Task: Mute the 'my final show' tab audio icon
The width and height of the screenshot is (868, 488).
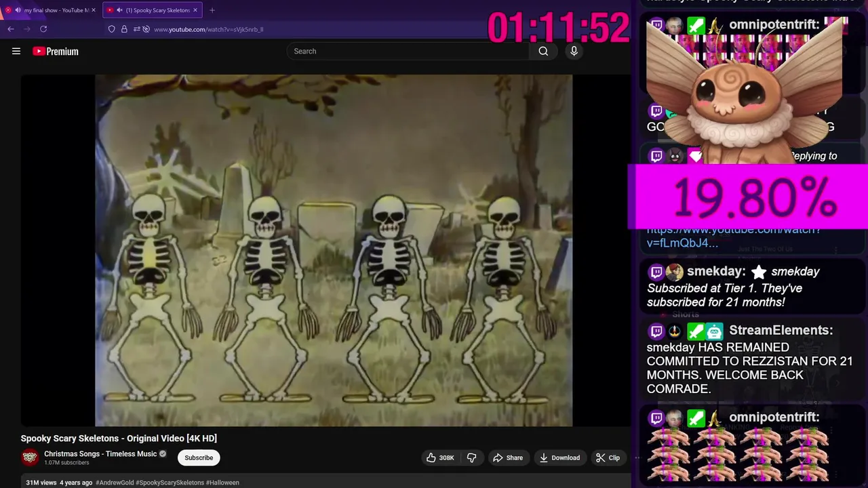Action: pos(18,10)
